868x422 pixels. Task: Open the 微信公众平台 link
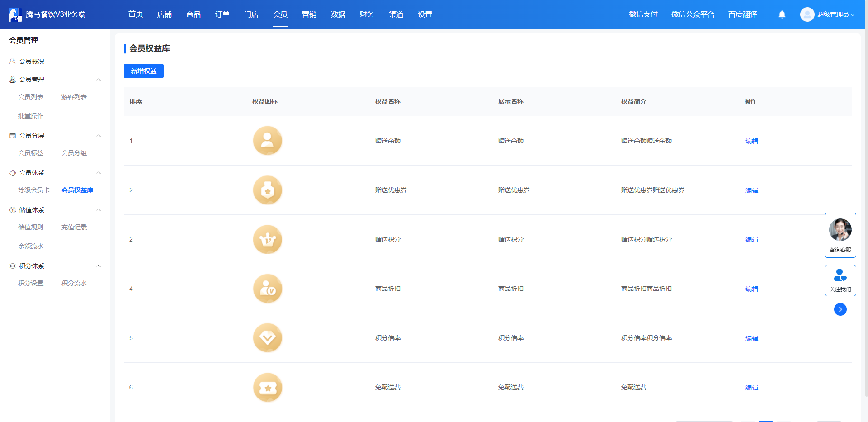[693, 14]
